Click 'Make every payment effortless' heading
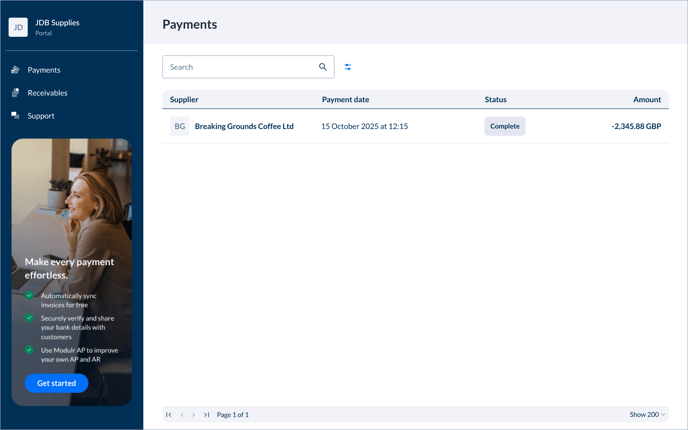 click(x=69, y=269)
